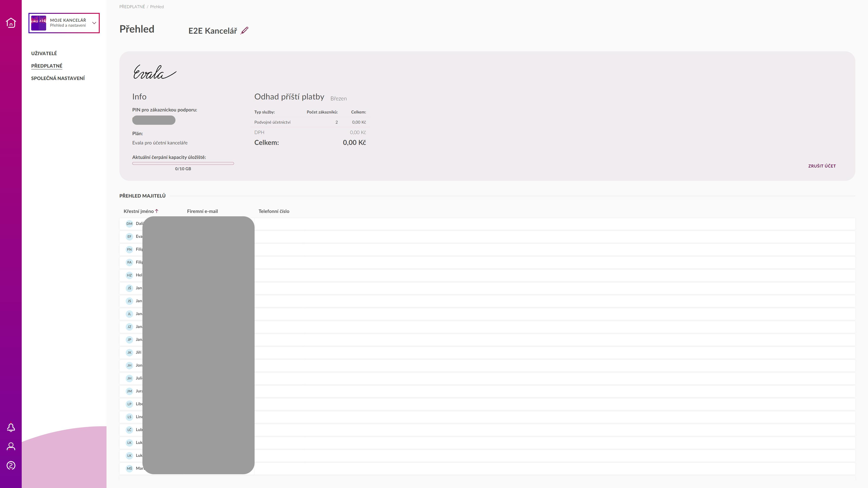Click the MŠ avatar badge
This screenshot has width=868, height=488.
pos(129,468)
